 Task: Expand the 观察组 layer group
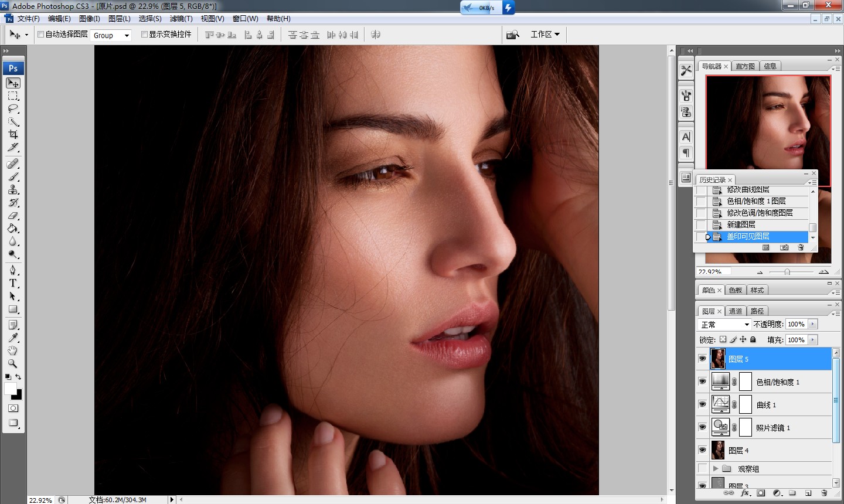pos(716,468)
